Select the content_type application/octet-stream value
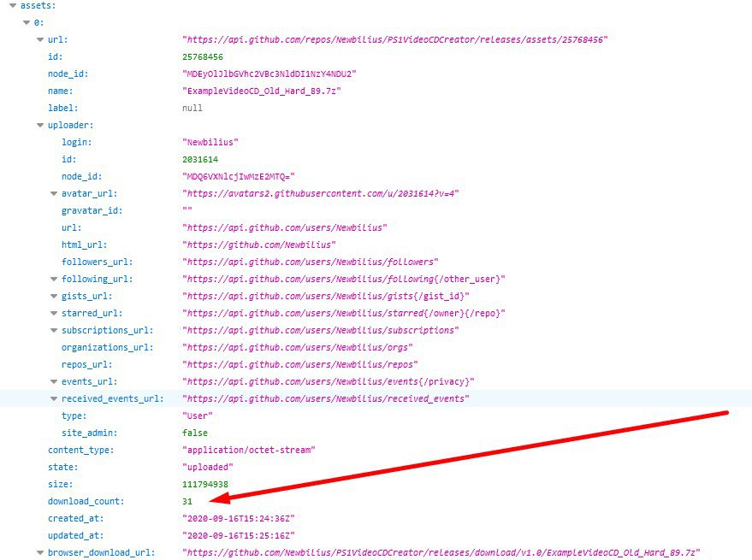The height and width of the screenshot is (560, 752). point(248,451)
